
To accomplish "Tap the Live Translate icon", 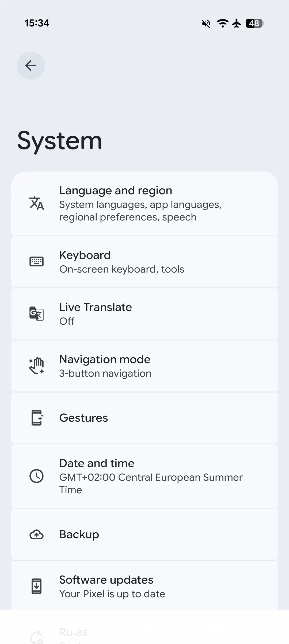I will (36, 313).
